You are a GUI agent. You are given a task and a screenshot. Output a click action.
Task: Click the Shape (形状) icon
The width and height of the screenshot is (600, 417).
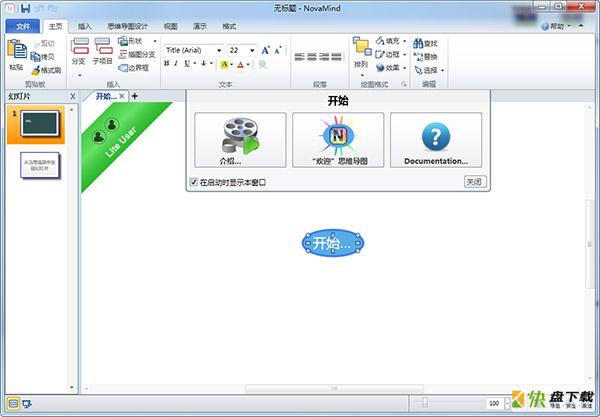pyautogui.click(x=122, y=41)
